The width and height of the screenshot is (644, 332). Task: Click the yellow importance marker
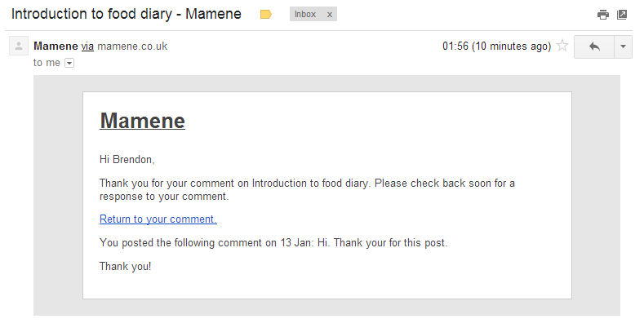[265, 15]
